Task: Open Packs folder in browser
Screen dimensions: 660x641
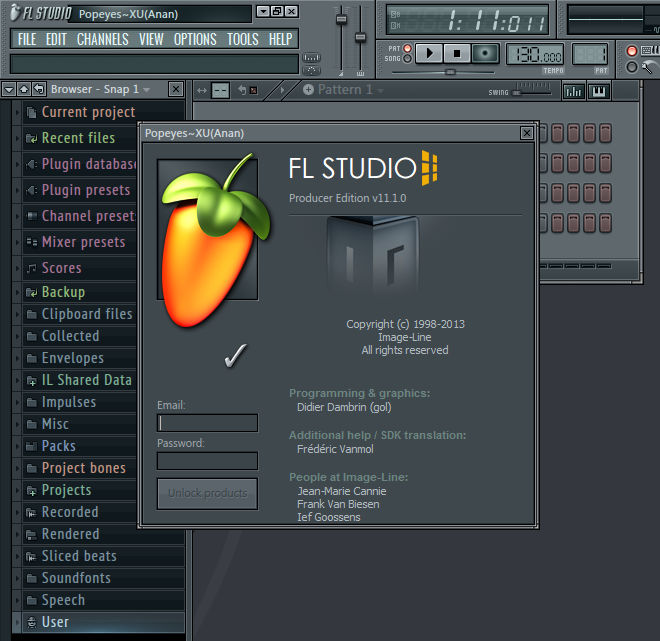Action: (59, 446)
